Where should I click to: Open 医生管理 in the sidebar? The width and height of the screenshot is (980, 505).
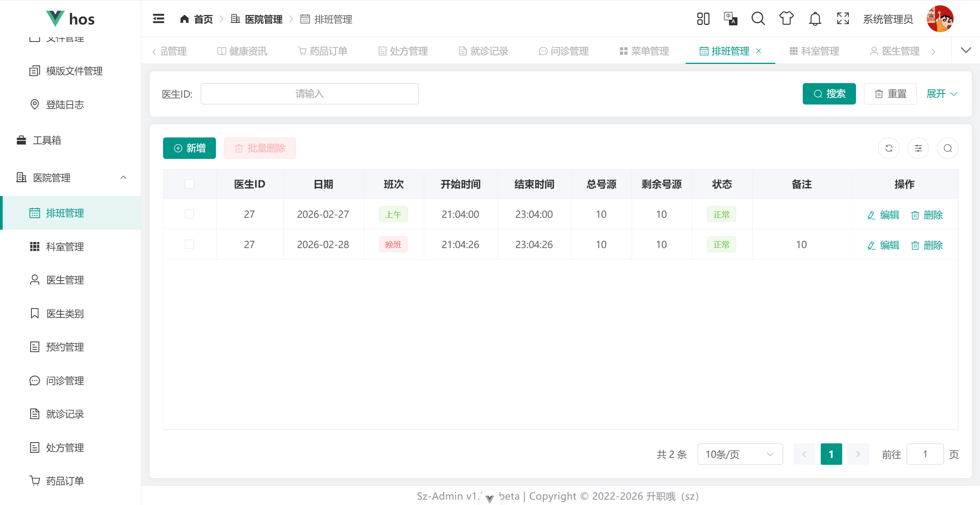click(x=65, y=280)
